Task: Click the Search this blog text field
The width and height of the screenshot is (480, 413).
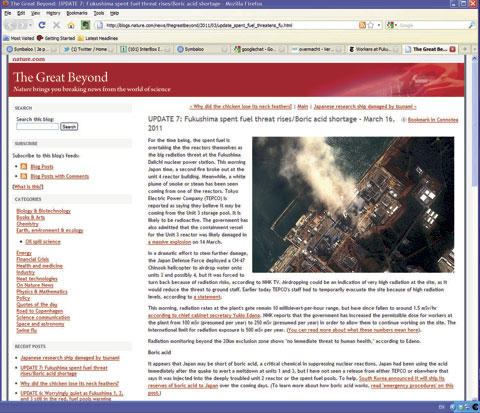Action: click(37, 127)
